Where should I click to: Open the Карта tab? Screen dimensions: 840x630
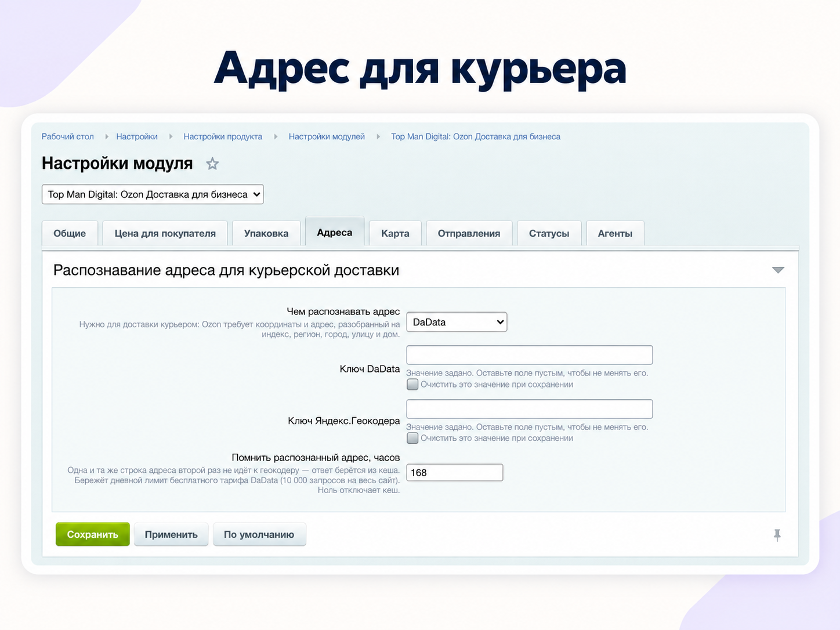click(x=395, y=233)
